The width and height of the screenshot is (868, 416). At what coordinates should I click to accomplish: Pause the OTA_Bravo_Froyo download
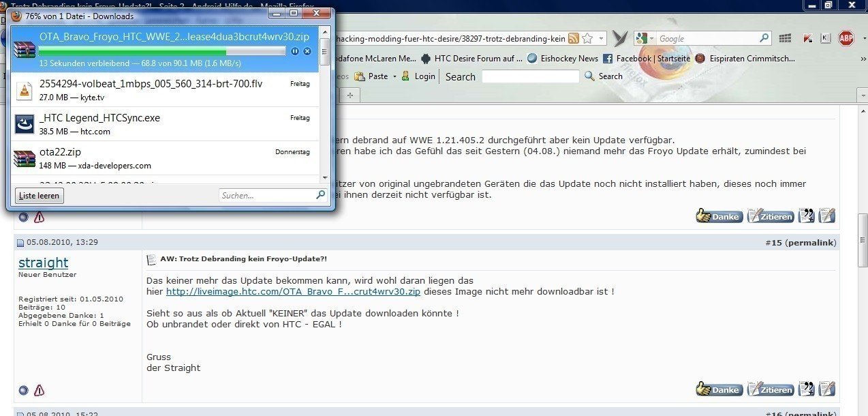click(x=295, y=51)
